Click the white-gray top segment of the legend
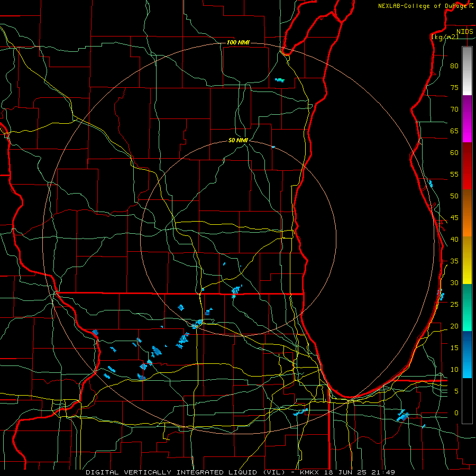Screen dimensions: 476x476 point(467,71)
